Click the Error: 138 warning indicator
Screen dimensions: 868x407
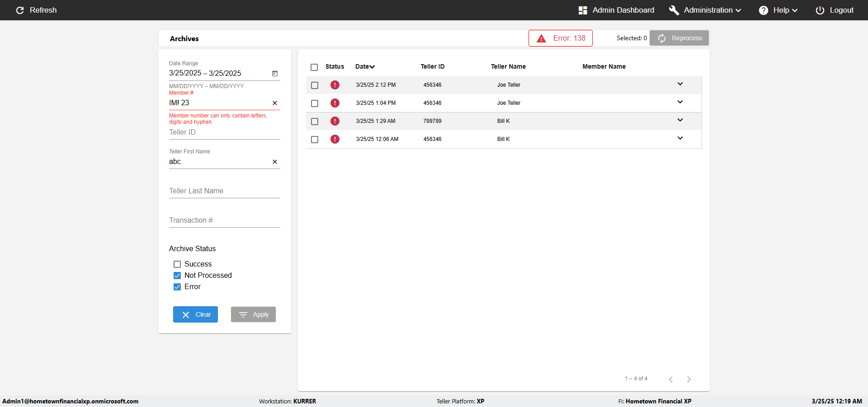point(561,38)
